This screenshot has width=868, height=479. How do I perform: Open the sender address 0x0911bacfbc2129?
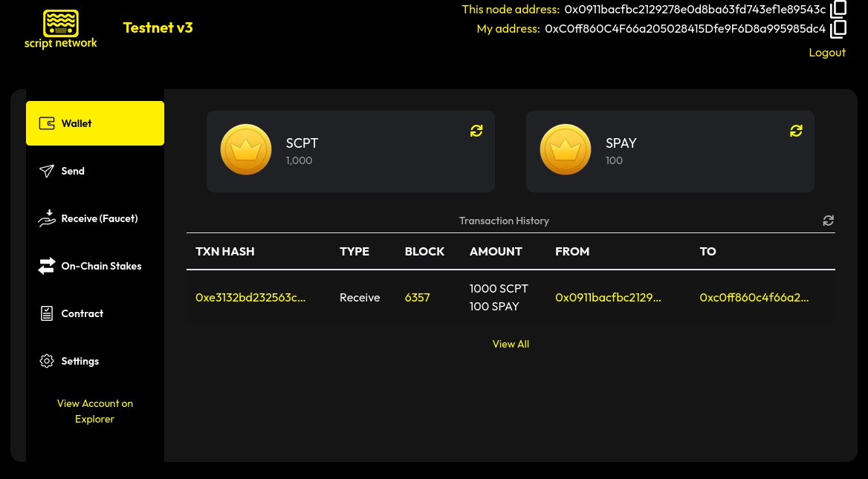[608, 297]
